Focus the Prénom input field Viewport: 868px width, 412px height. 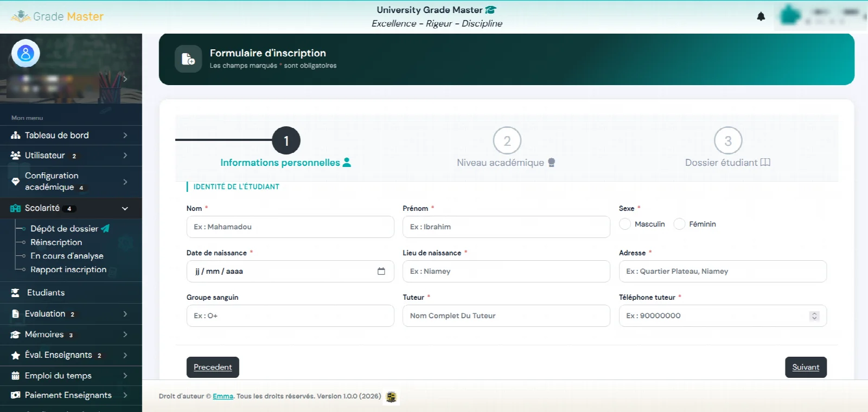click(x=506, y=227)
